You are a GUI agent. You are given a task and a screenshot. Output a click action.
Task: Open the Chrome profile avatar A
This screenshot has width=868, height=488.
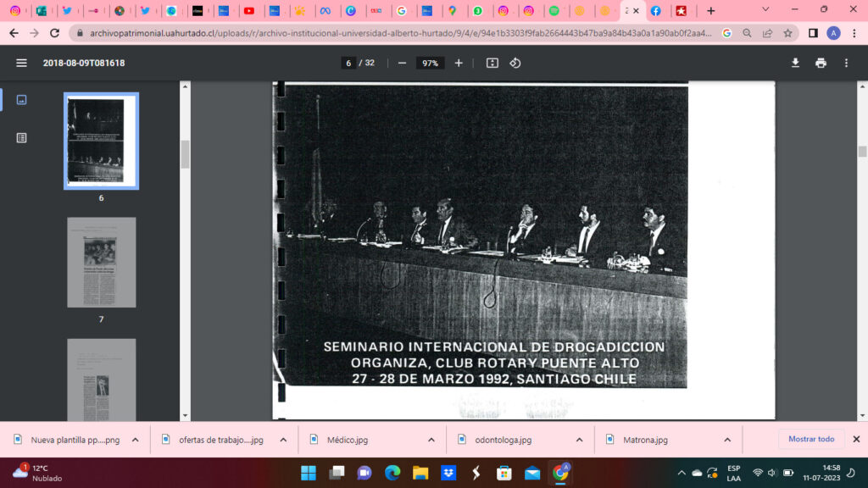[834, 33]
